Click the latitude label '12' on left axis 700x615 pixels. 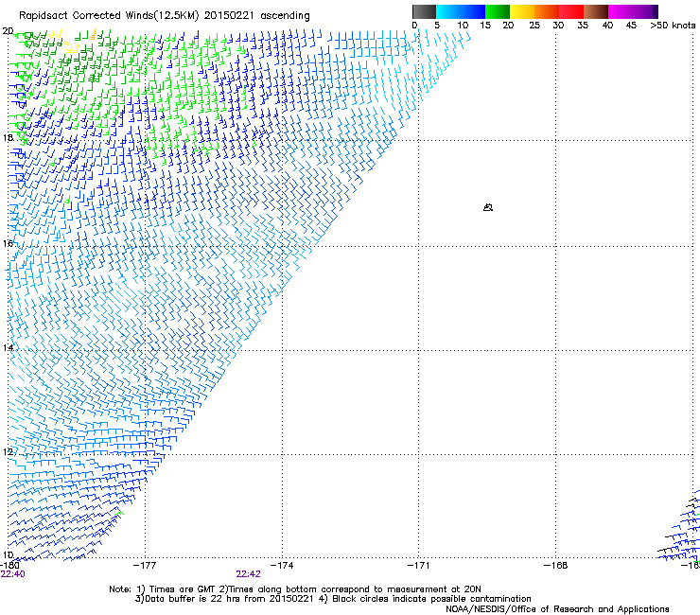8,451
